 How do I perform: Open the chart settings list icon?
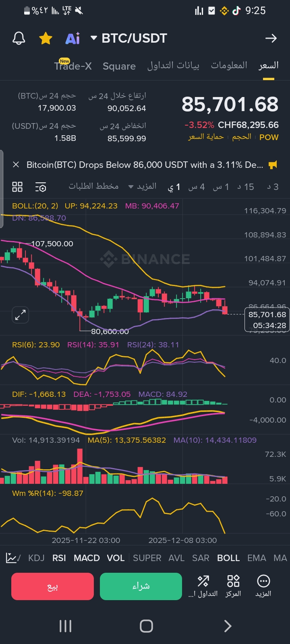point(41,187)
